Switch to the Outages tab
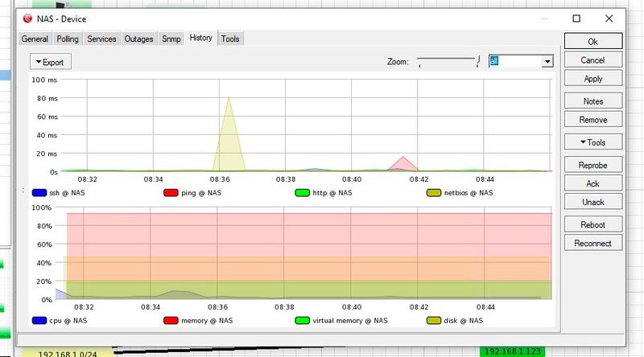This screenshot has height=357, width=644. pyautogui.click(x=138, y=39)
